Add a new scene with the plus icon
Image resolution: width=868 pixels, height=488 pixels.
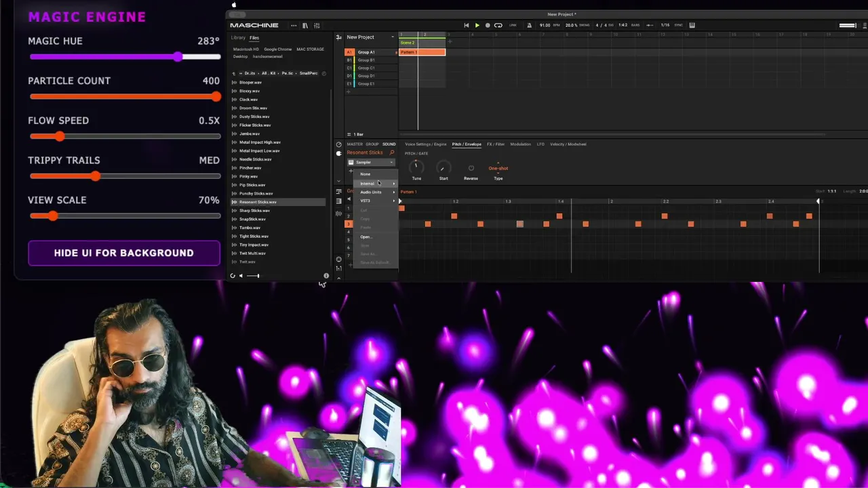[450, 43]
